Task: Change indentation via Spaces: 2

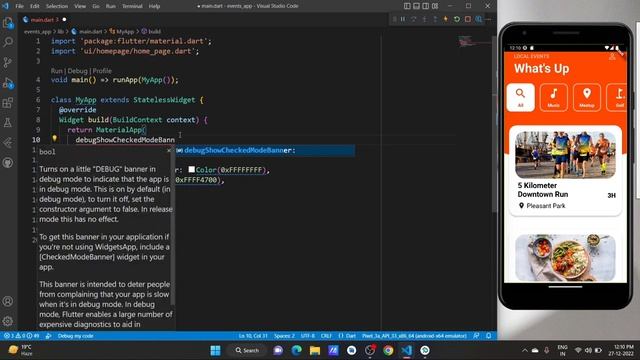Action: coord(284,336)
